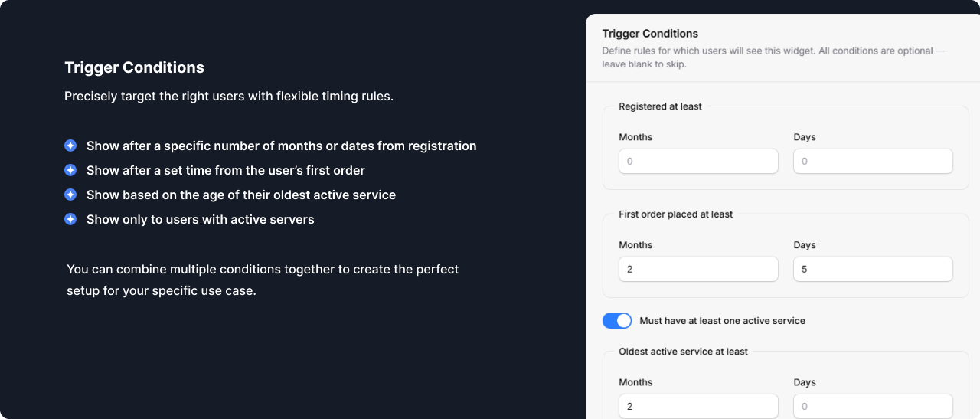
Task: Click the 'Oldest active service at least' group label
Action: [x=683, y=352]
